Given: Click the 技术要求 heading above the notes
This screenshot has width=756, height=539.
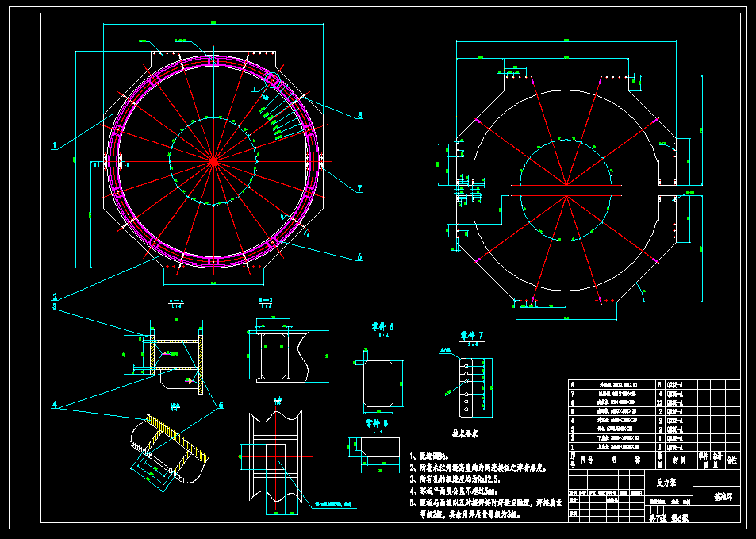Looking at the screenshot, I should point(465,434).
